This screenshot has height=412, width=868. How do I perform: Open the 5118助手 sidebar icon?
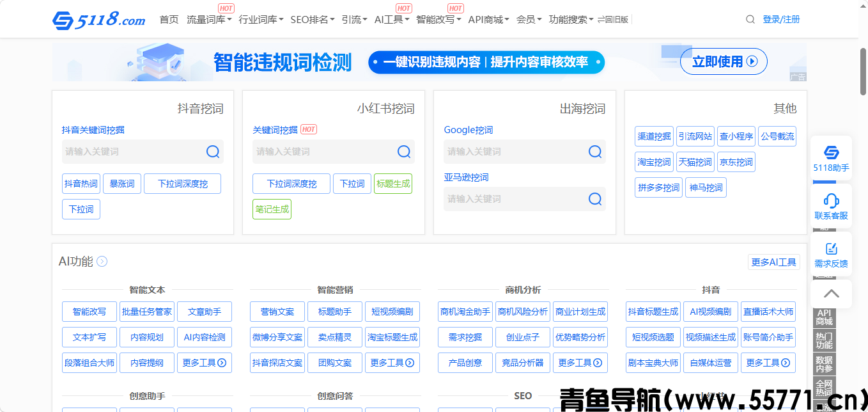pyautogui.click(x=831, y=158)
